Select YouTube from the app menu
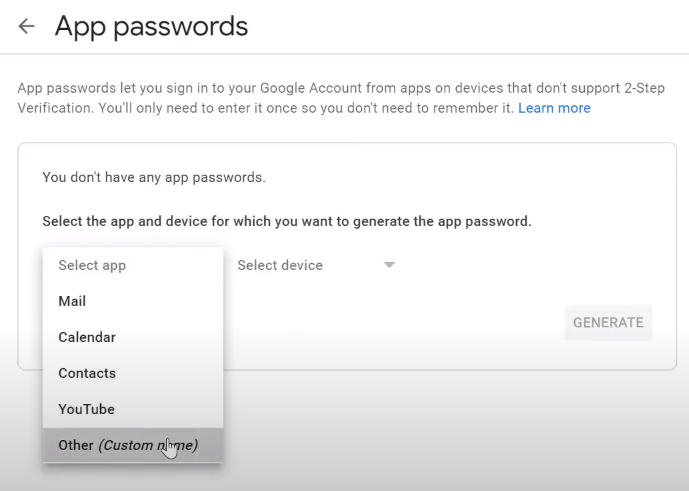The image size is (689, 491). [x=86, y=409]
